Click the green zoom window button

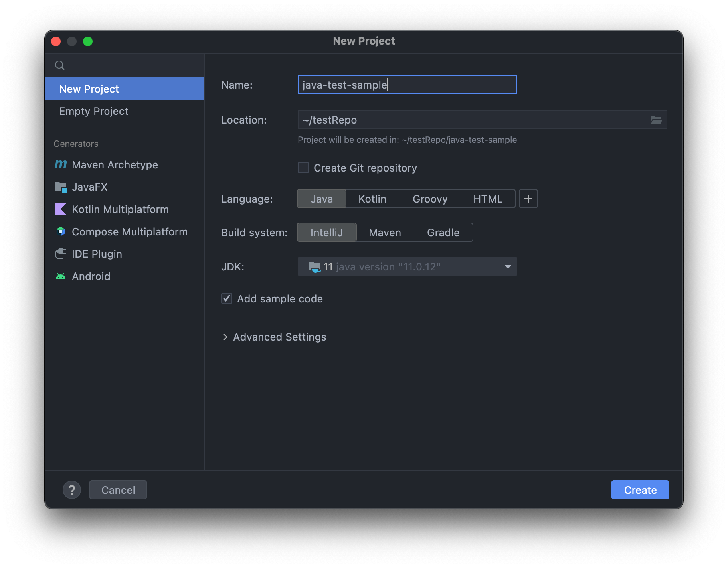[88, 41]
